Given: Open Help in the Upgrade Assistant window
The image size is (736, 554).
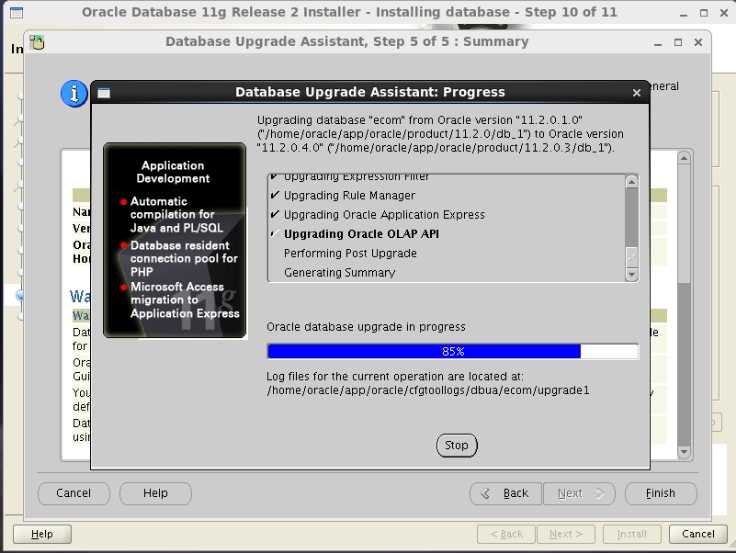Looking at the screenshot, I should [155, 493].
